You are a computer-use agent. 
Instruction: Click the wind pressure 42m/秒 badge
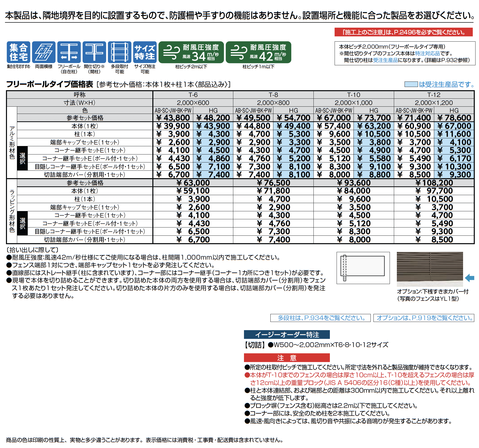tap(258, 52)
